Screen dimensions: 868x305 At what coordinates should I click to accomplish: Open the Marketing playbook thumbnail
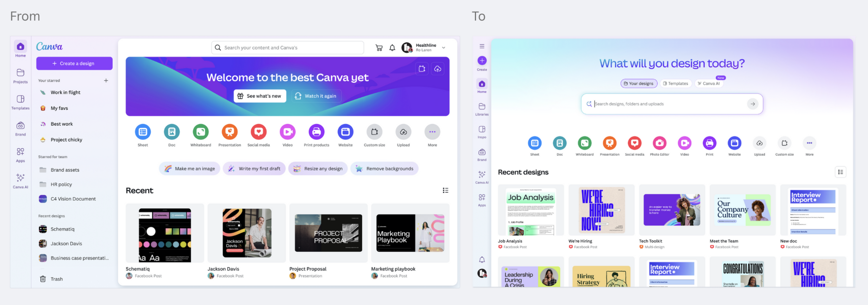(x=410, y=233)
